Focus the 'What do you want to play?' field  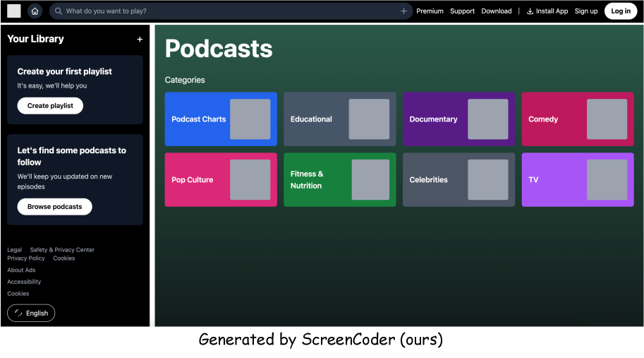[226, 11]
